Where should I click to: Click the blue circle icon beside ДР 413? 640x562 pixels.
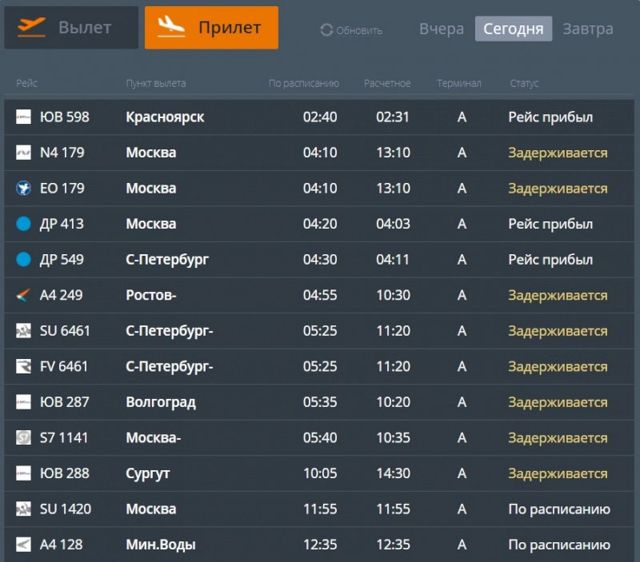[24, 224]
